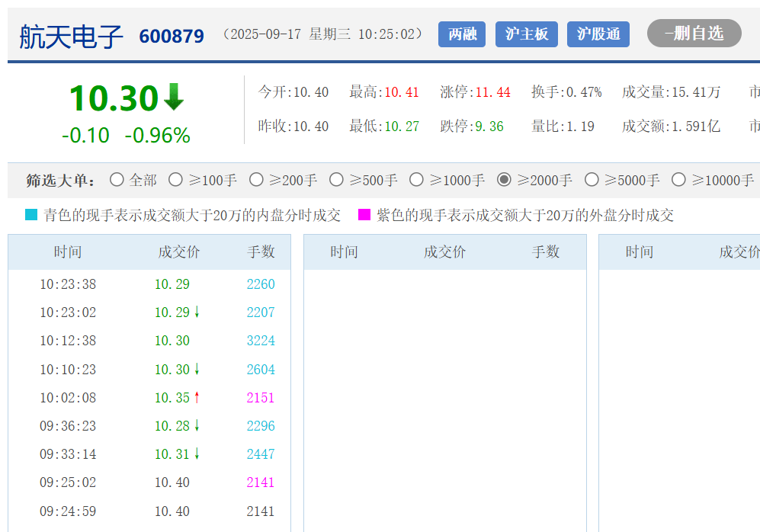Click the price change value -0.10

86,135
